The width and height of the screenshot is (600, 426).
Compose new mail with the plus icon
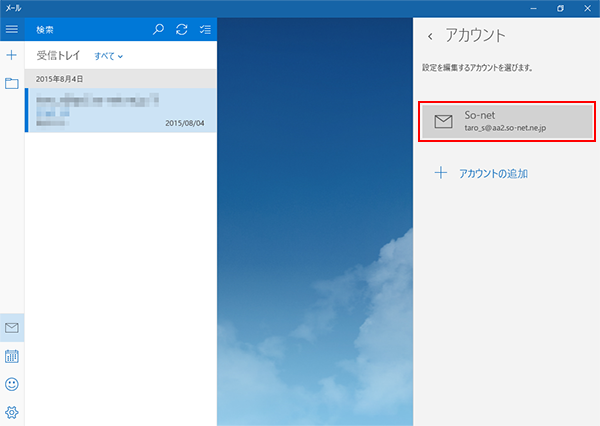tap(12, 56)
